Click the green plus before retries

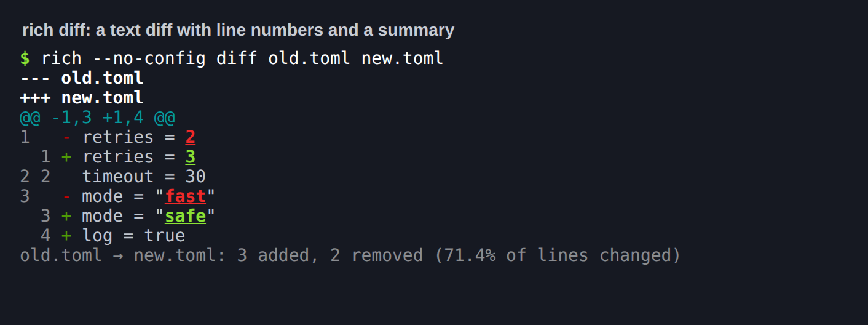click(x=66, y=157)
